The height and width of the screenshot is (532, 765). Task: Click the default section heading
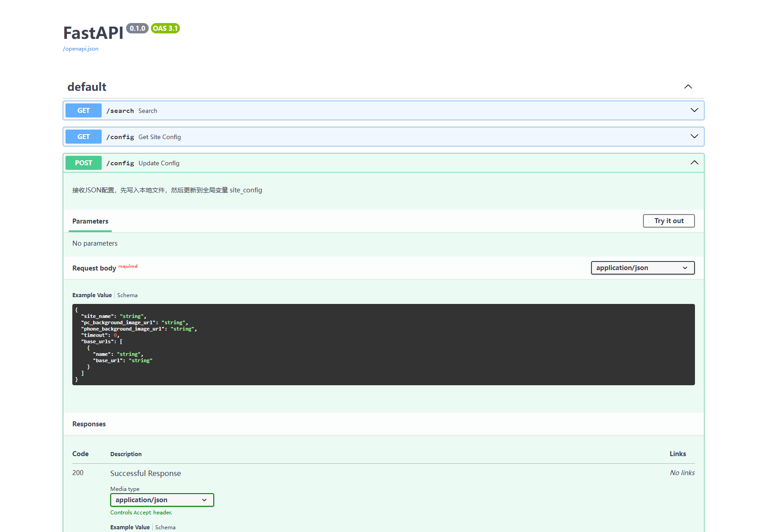coord(87,87)
